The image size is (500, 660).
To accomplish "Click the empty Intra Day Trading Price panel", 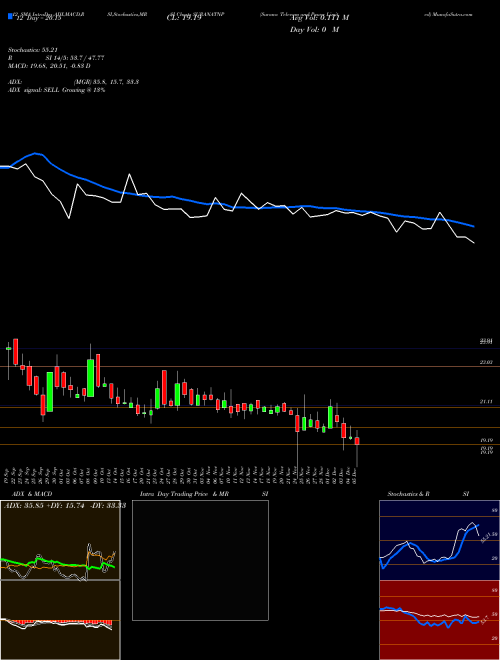I will [x=200, y=560].
